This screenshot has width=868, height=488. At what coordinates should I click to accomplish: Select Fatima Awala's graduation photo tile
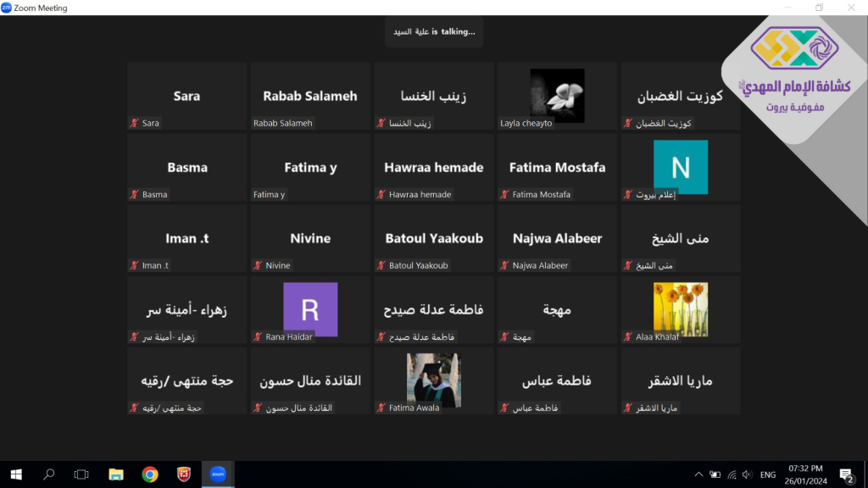[x=433, y=380]
